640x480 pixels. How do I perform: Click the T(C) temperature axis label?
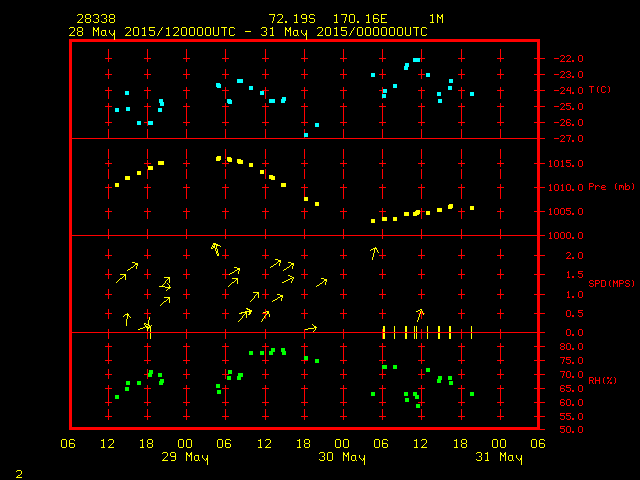600,90
